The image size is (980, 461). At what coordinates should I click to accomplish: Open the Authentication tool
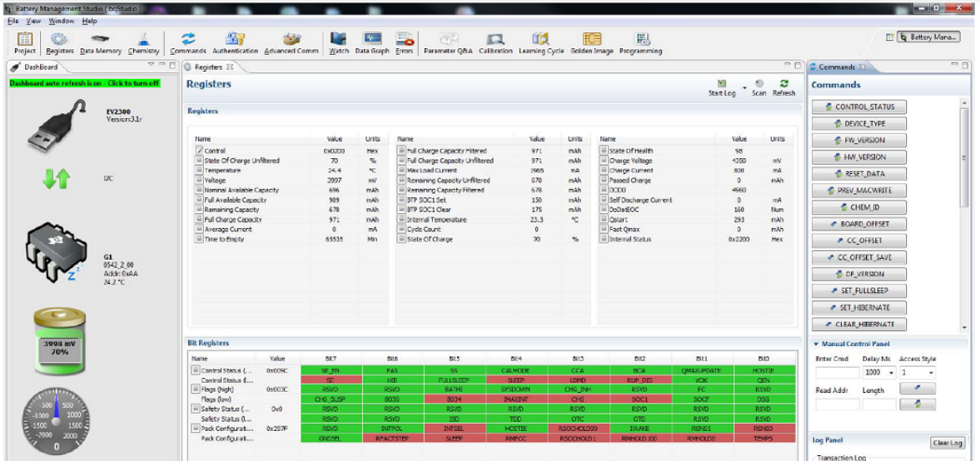235,43
